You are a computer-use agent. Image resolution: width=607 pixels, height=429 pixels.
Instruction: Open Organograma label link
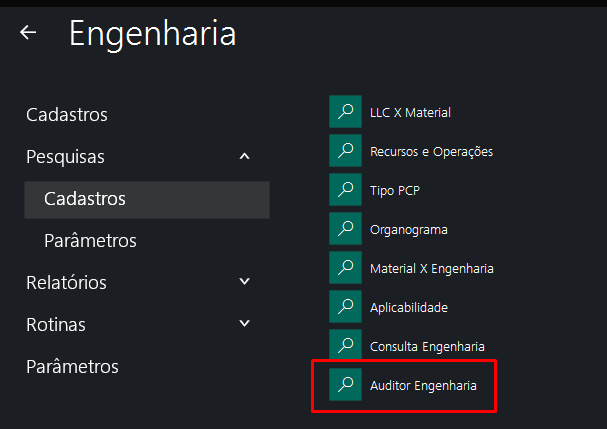coord(408,229)
